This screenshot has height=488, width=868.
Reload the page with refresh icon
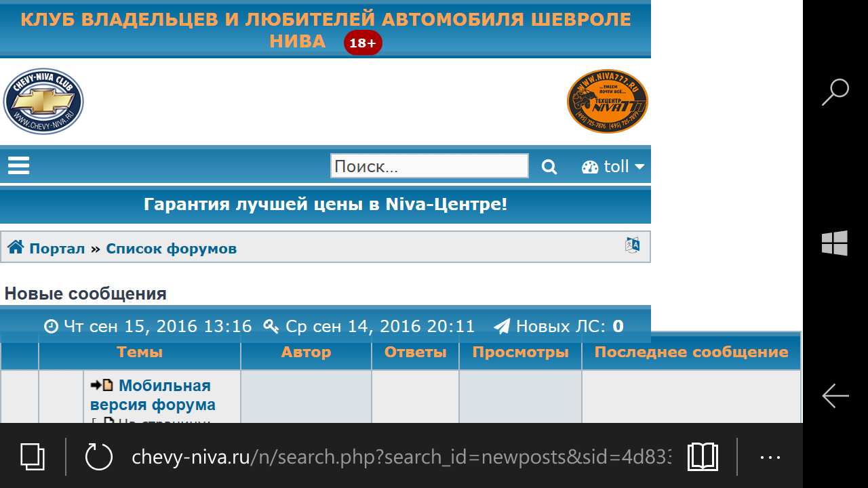(x=99, y=456)
